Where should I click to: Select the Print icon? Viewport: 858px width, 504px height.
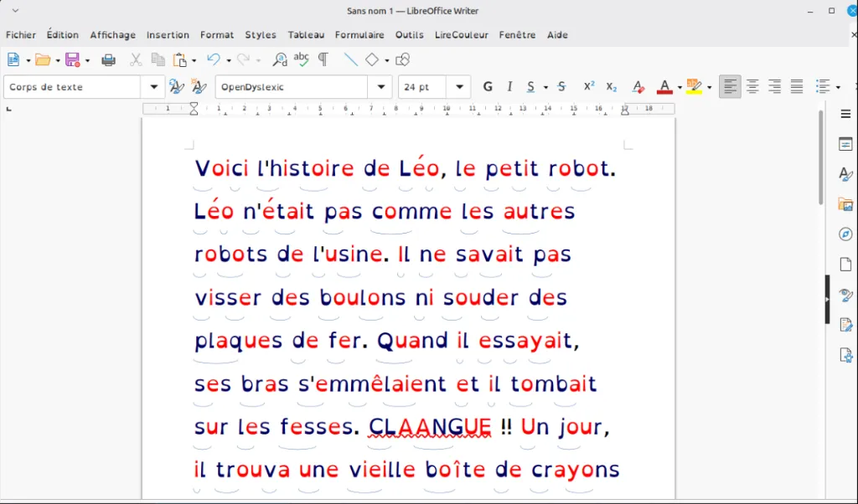[109, 59]
